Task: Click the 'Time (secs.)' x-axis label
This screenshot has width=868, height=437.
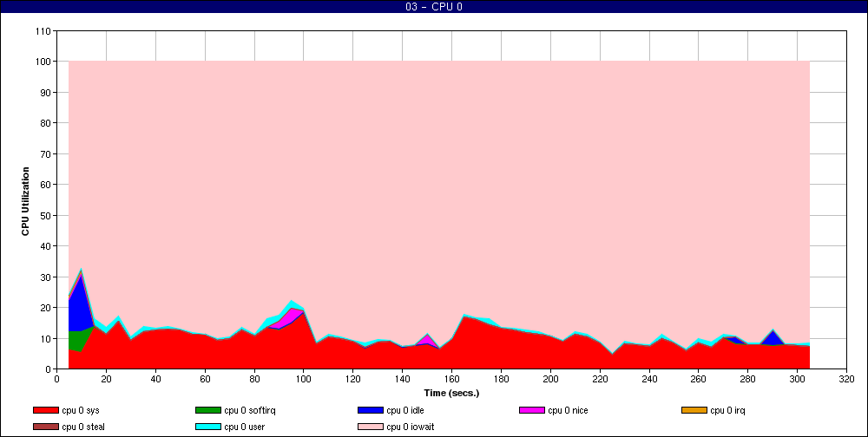Action: tap(451, 394)
